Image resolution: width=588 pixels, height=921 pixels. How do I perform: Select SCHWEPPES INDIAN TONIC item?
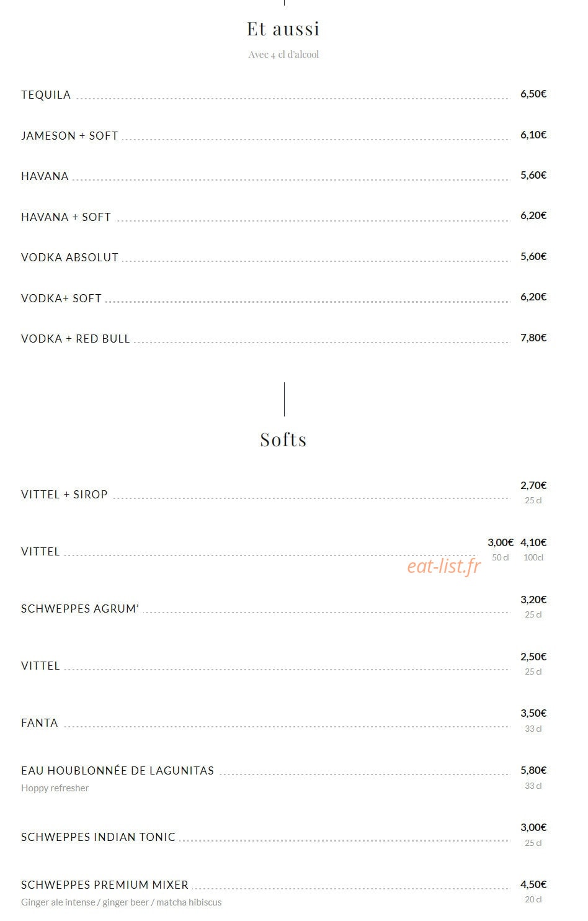(99, 837)
